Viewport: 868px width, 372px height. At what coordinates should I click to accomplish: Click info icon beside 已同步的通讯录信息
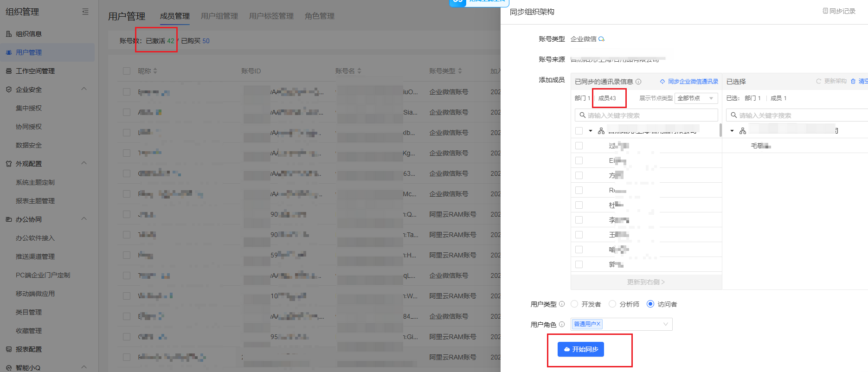[x=638, y=82]
